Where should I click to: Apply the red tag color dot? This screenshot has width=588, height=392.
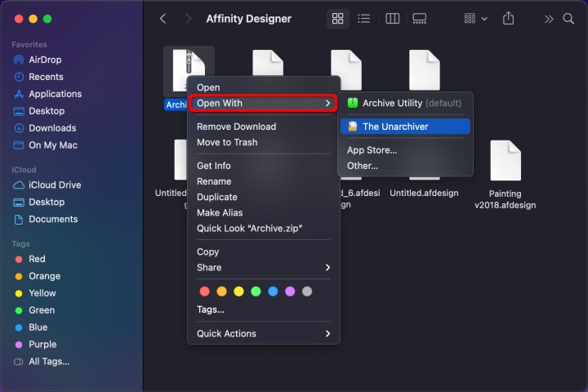[205, 292]
